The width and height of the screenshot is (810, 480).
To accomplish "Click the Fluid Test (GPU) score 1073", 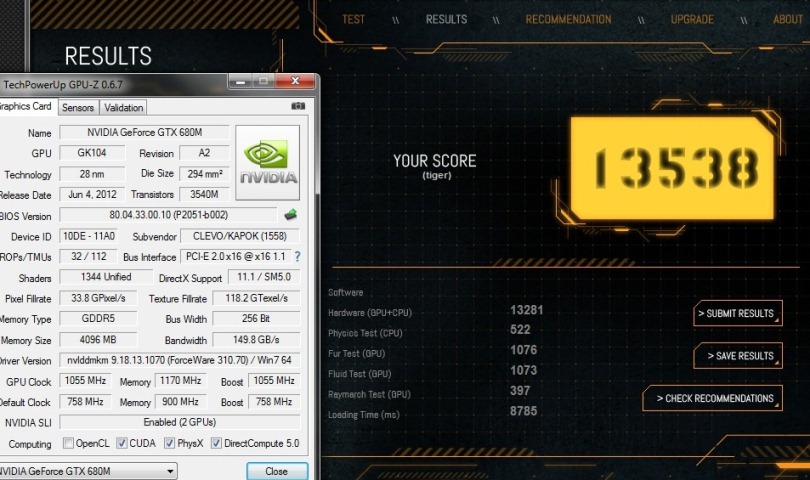I will coord(523,370).
